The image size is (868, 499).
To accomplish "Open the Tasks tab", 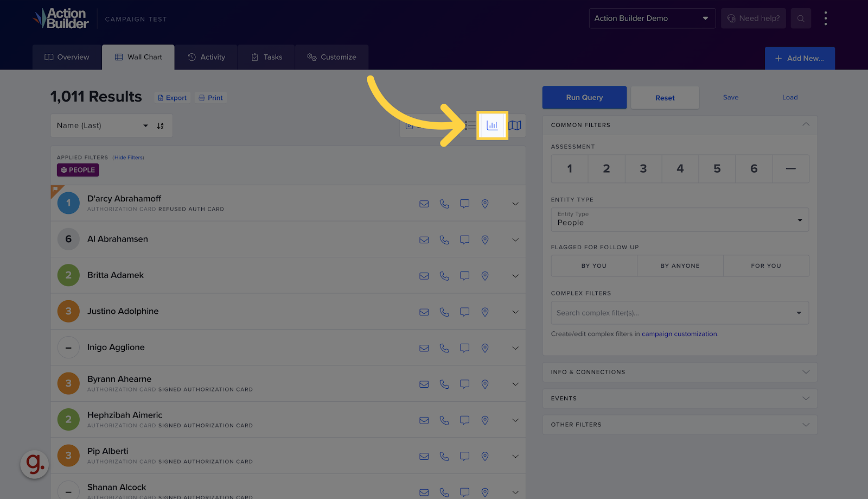I will [266, 57].
